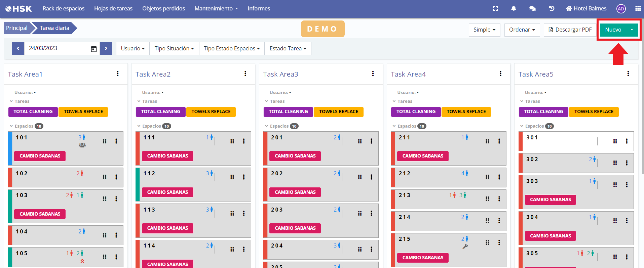Go to the next day arrow
The image size is (644, 268).
[x=106, y=48]
